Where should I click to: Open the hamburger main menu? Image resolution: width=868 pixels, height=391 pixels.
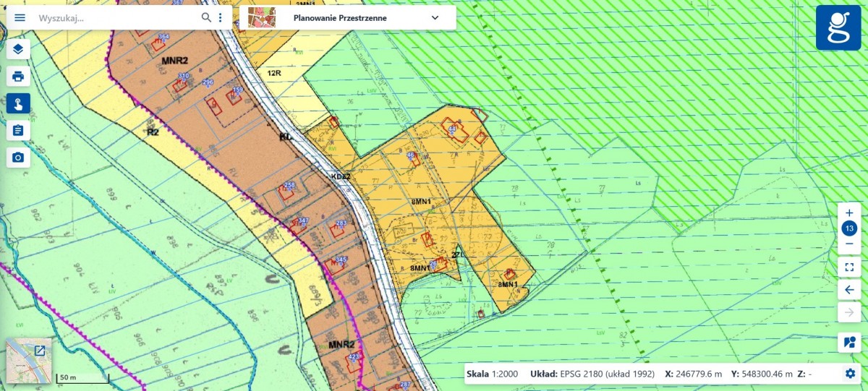coord(20,17)
